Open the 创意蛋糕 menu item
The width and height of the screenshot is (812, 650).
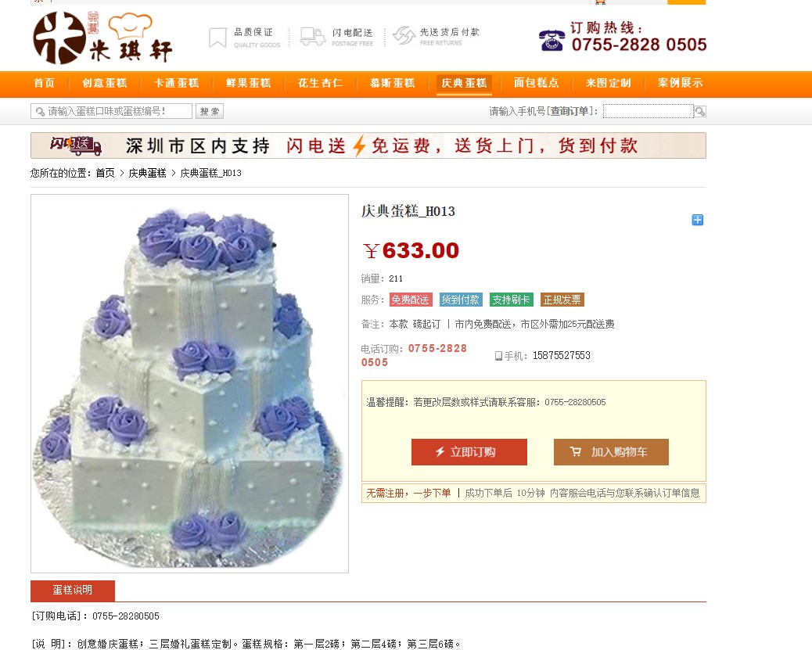(105, 83)
